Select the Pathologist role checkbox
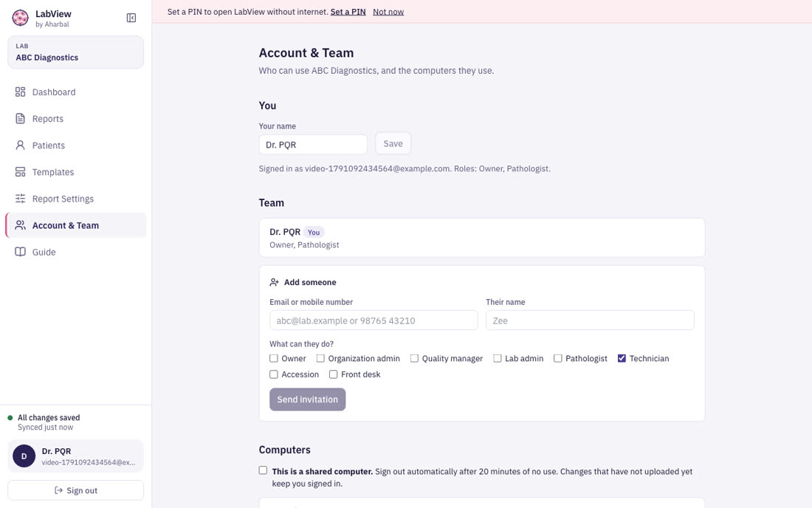Viewport: 812px width, 508px height. (558, 358)
